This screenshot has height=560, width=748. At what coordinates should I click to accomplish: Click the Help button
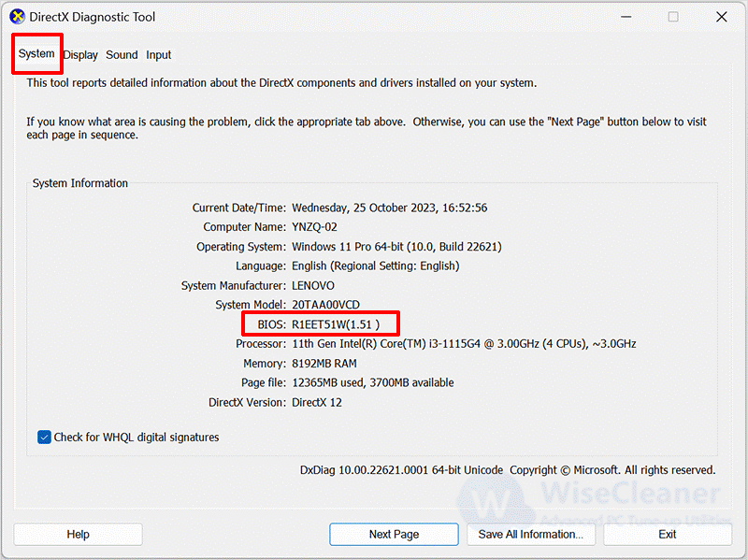pos(79,534)
